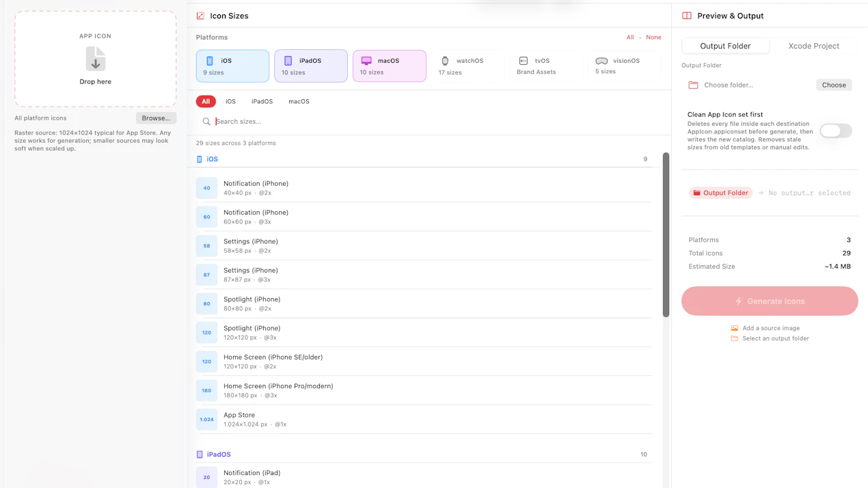Click the tv icon in tvOS card

click(x=524, y=61)
